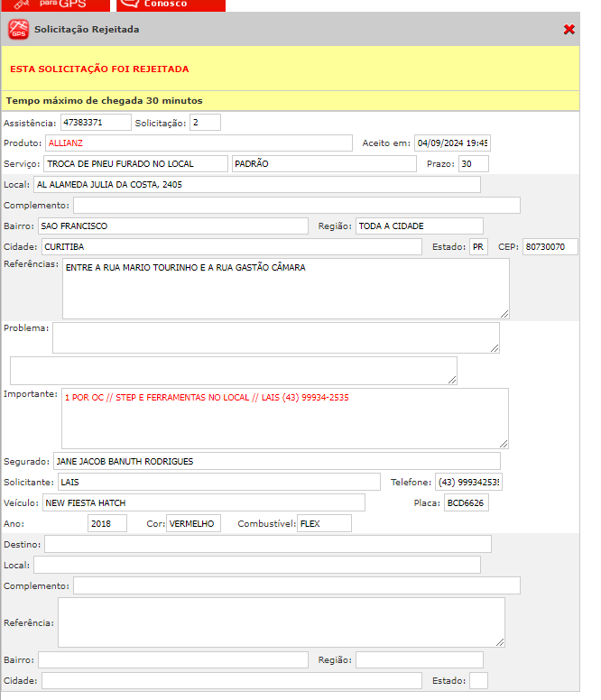Image resolution: width=601 pixels, height=700 pixels.
Task: Click the empty Destino field
Action: pos(268,544)
